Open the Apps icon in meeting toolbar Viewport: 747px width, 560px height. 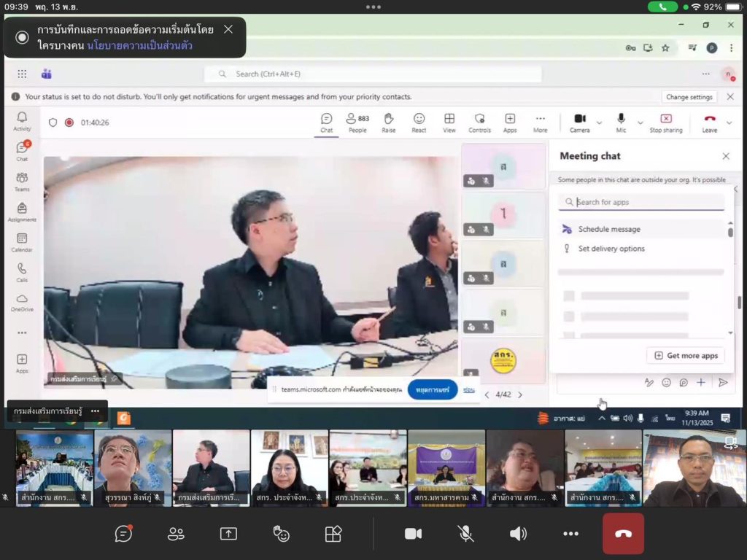coord(510,121)
